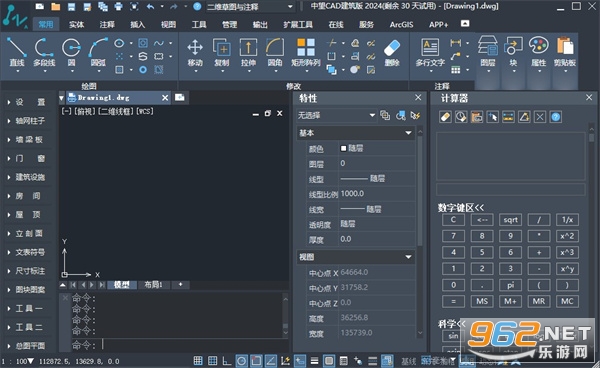Switch to the 注释 ribbon tab
600x368 pixels.
click(x=107, y=24)
